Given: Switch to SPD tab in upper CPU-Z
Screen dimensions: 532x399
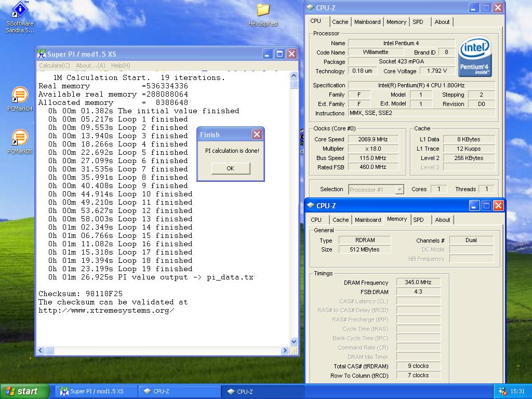Looking at the screenshot, I should coord(418,22).
